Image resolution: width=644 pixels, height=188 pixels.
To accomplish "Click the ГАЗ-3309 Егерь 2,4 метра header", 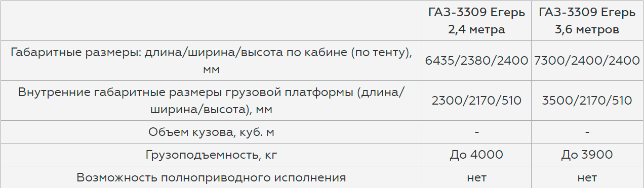I will click(x=476, y=21).
